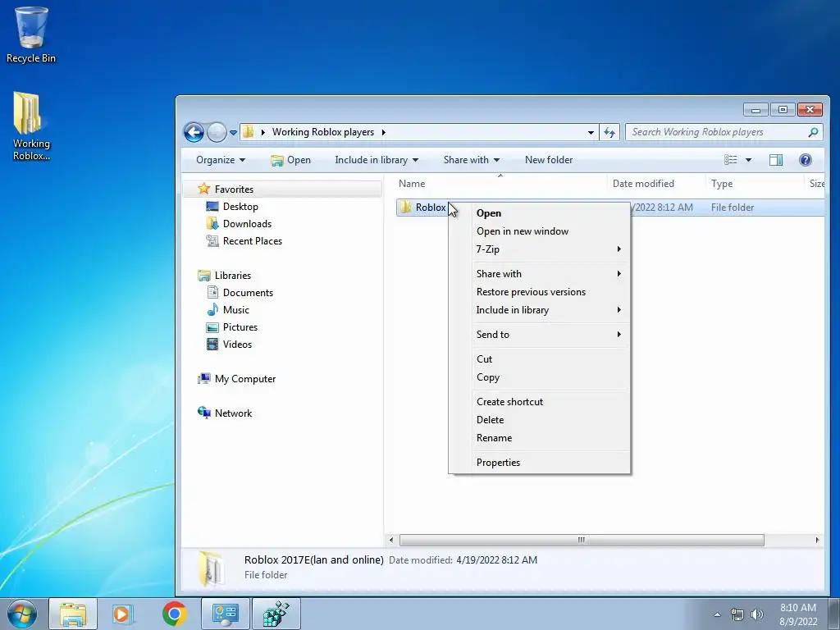
Task: Choose Copy from context menu
Action: click(x=540, y=377)
